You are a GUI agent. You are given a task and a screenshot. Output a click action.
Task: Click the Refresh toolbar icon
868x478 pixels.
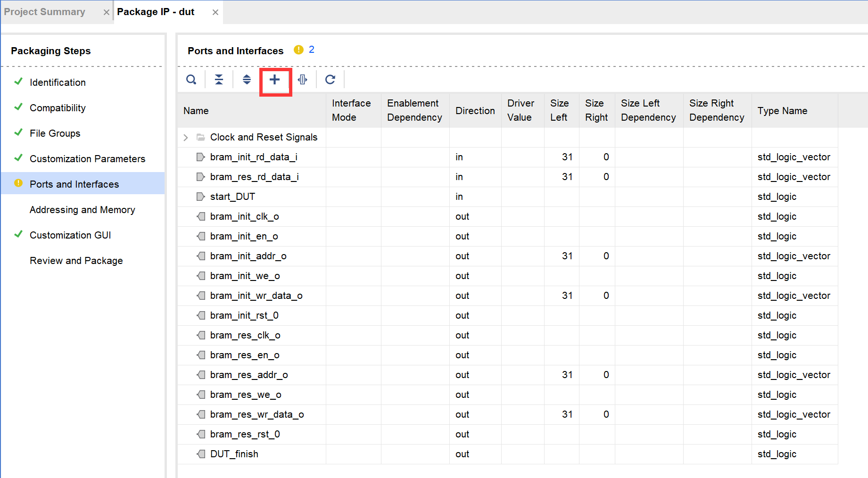click(331, 80)
